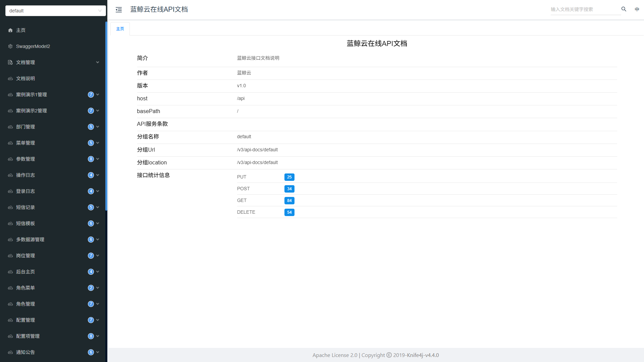
Task: Click the 蓝鲸云在线API文档 header title
Action: (x=159, y=9)
